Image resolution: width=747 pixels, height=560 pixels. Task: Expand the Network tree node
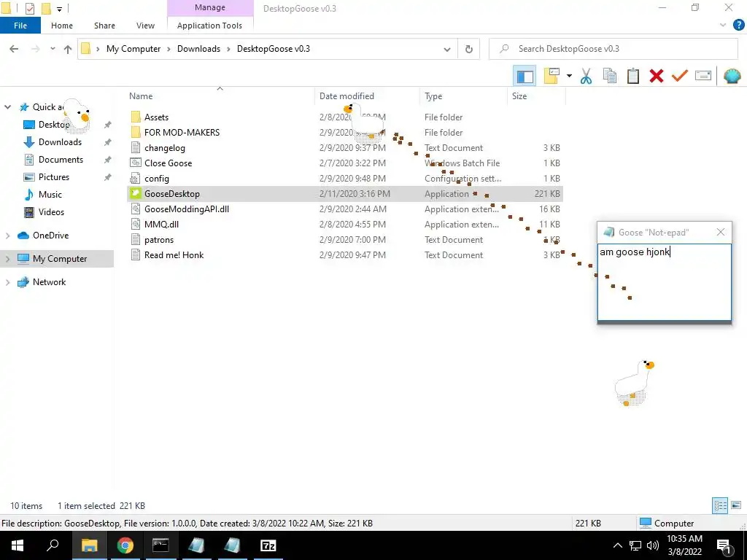tap(7, 282)
